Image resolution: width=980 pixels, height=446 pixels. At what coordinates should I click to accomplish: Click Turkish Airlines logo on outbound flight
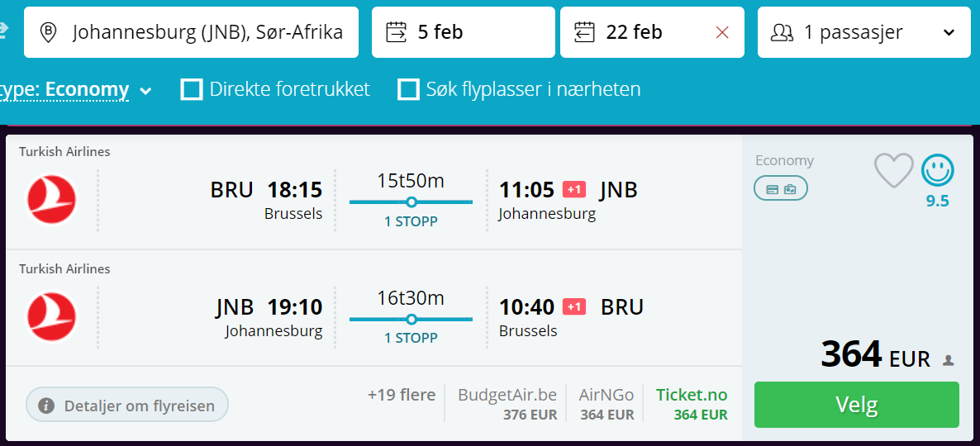[51, 200]
